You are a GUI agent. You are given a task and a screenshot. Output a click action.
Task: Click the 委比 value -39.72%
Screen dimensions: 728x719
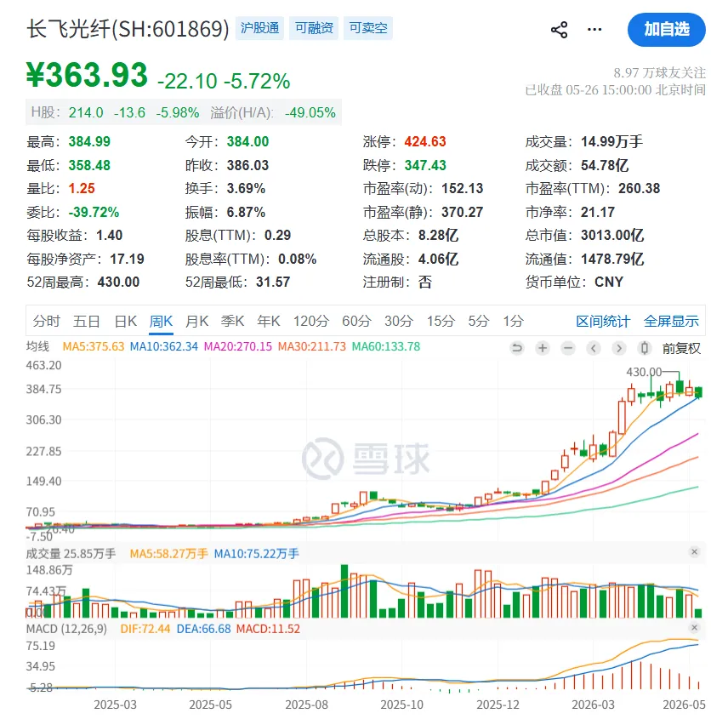click(x=94, y=212)
